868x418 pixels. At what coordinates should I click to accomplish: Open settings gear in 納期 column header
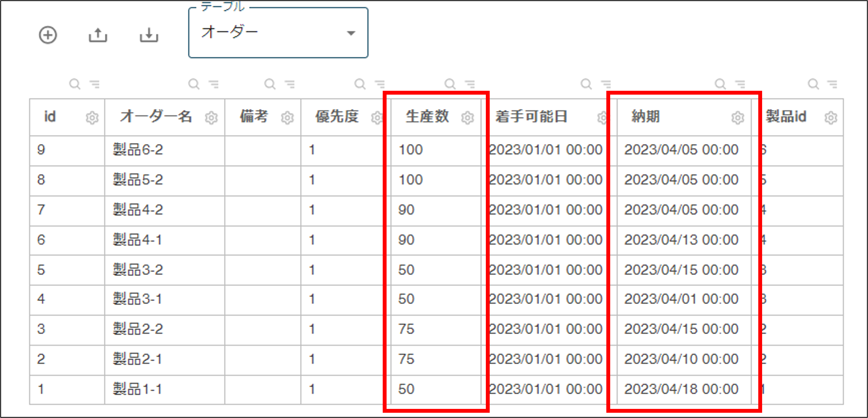click(x=738, y=118)
